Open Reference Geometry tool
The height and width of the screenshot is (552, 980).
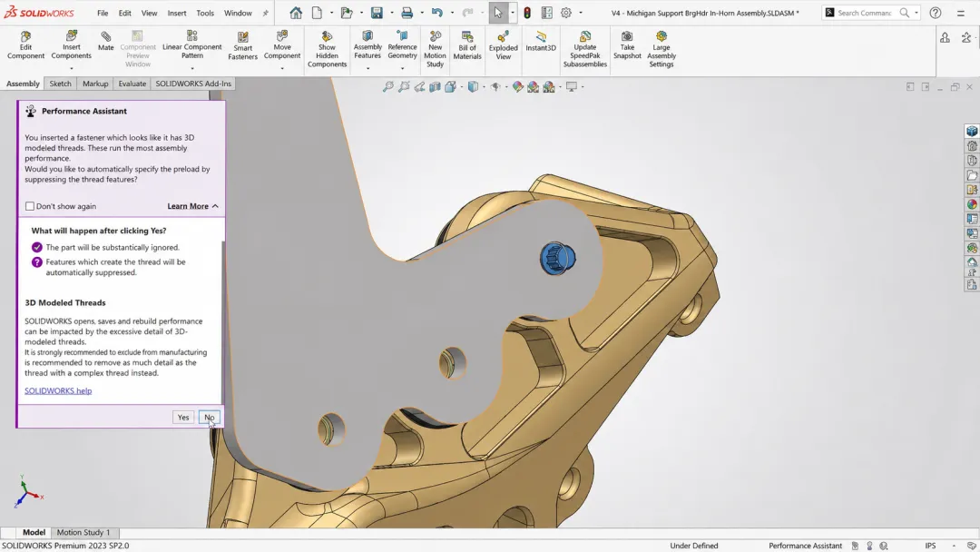(x=402, y=45)
